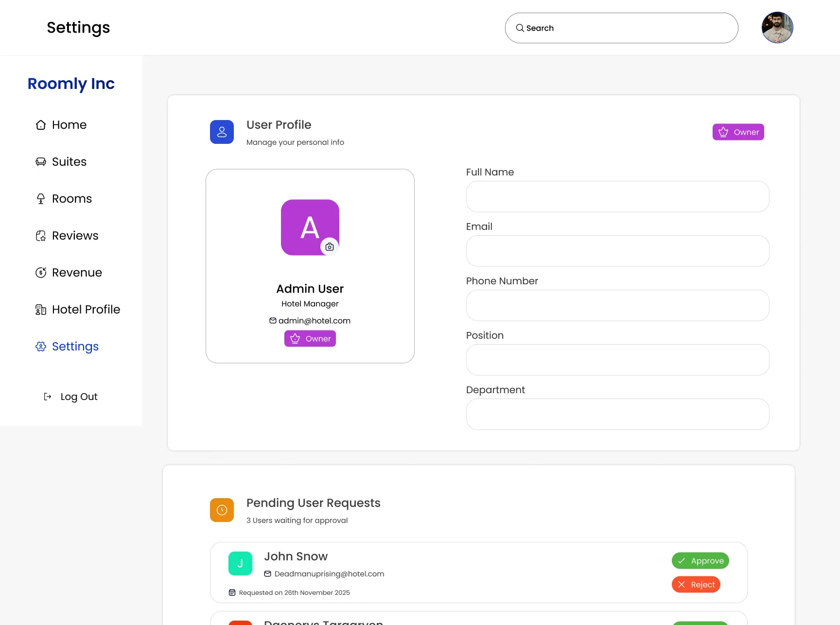Approve John Snow's request
Image resolution: width=840 pixels, height=625 pixels.
pyautogui.click(x=700, y=560)
